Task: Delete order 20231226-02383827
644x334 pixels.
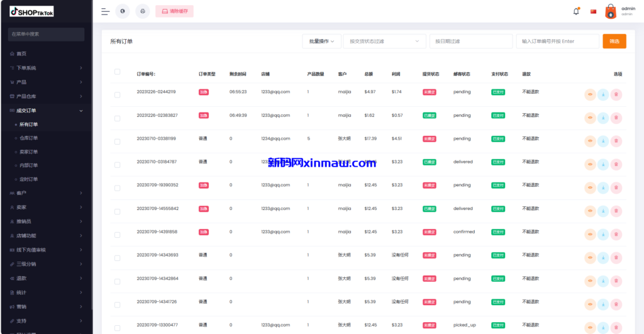Action: point(616,118)
